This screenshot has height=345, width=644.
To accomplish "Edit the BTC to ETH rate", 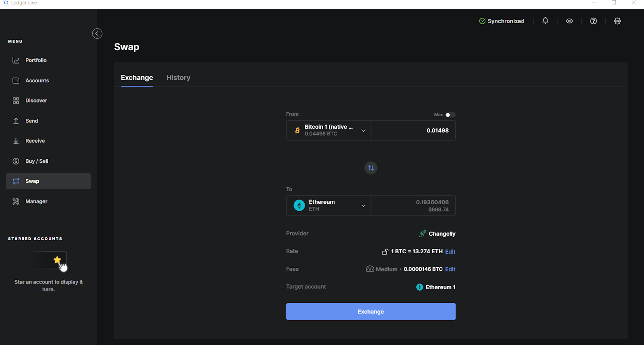I will pos(450,252).
